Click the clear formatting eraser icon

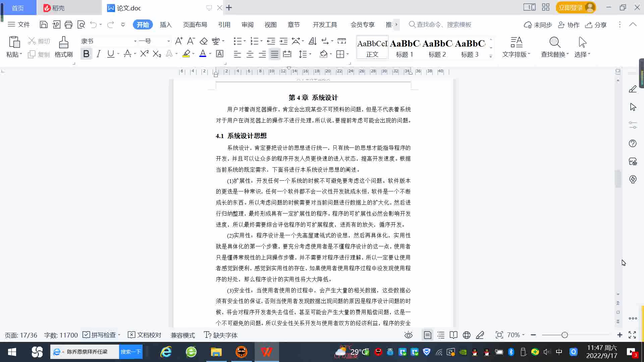tap(203, 41)
